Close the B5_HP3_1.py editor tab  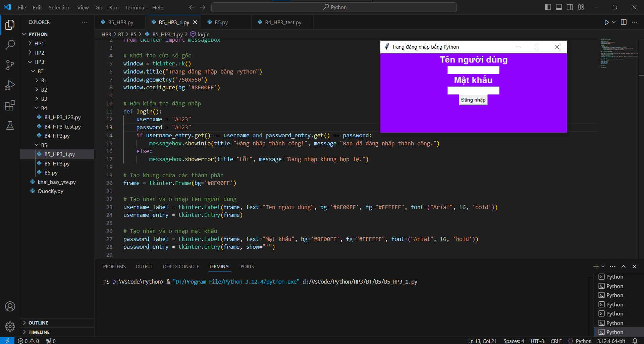(195, 22)
